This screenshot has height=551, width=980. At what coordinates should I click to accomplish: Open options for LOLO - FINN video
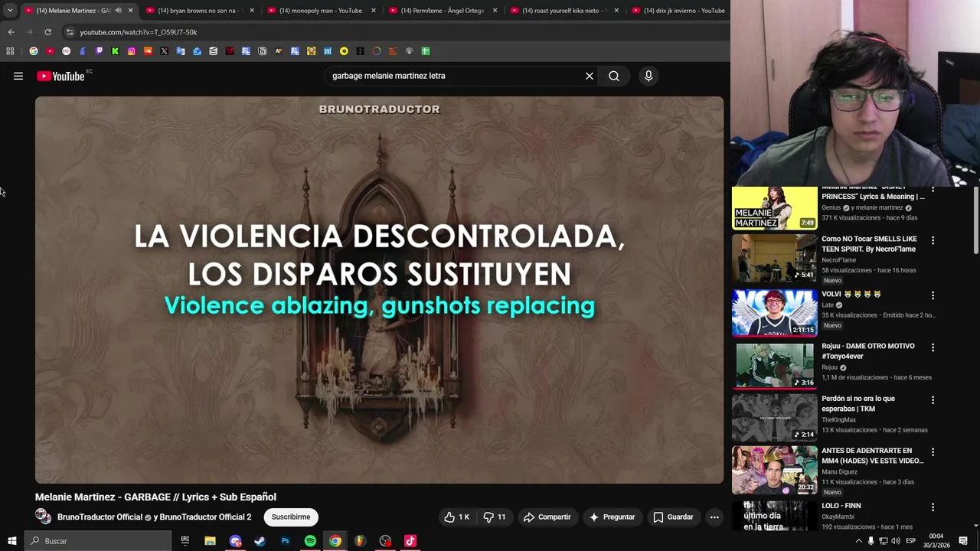click(x=933, y=507)
